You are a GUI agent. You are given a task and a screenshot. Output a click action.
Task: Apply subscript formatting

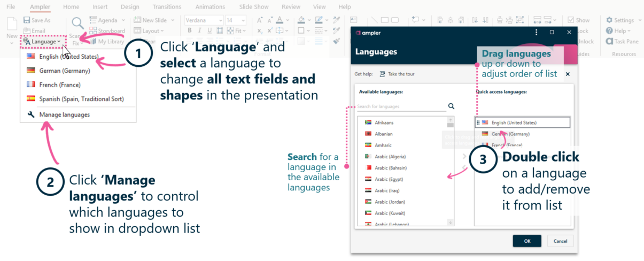tap(260, 31)
